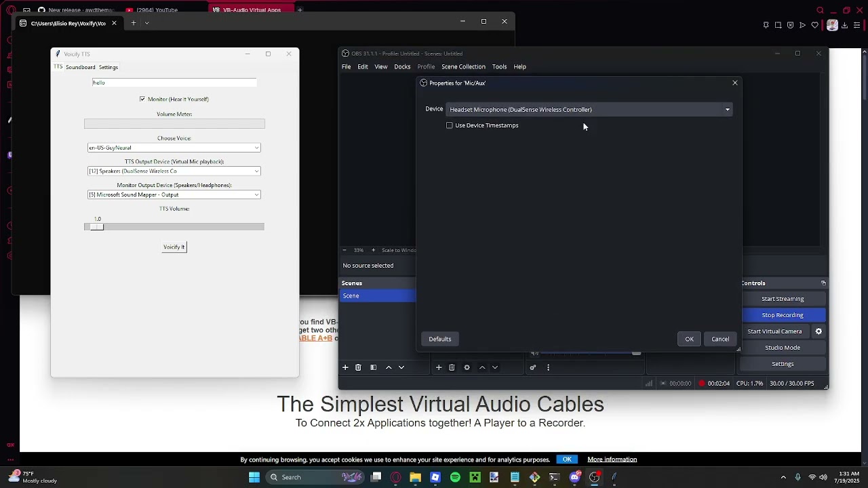Open OBS Scene Collection menu
This screenshot has width=868, height=488.
pos(463,66)
